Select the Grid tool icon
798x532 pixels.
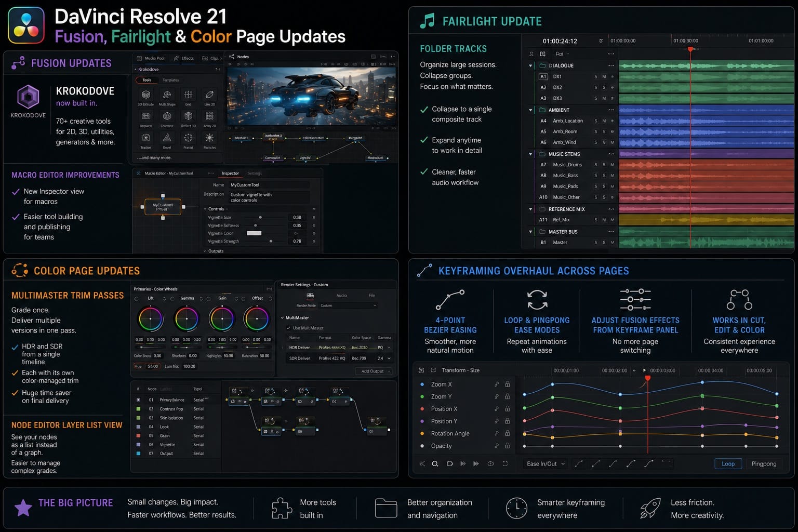pyautogui.click(x=188, y=95)
